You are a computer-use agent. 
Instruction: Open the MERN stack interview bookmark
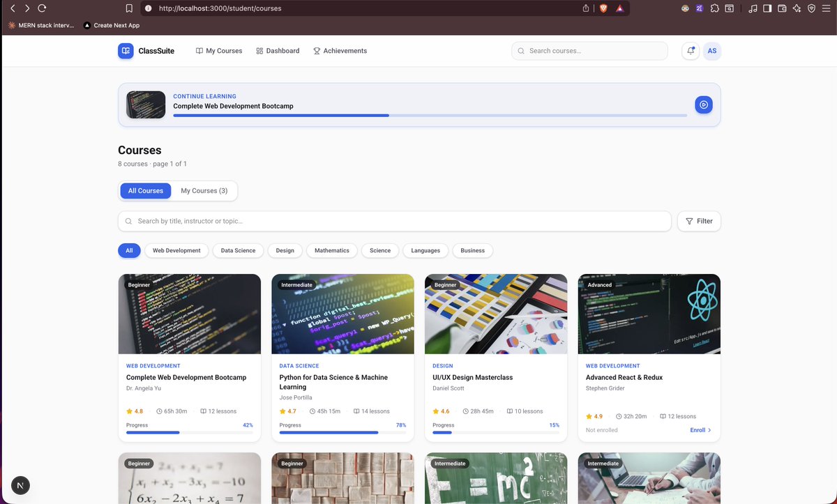point(40,25)
